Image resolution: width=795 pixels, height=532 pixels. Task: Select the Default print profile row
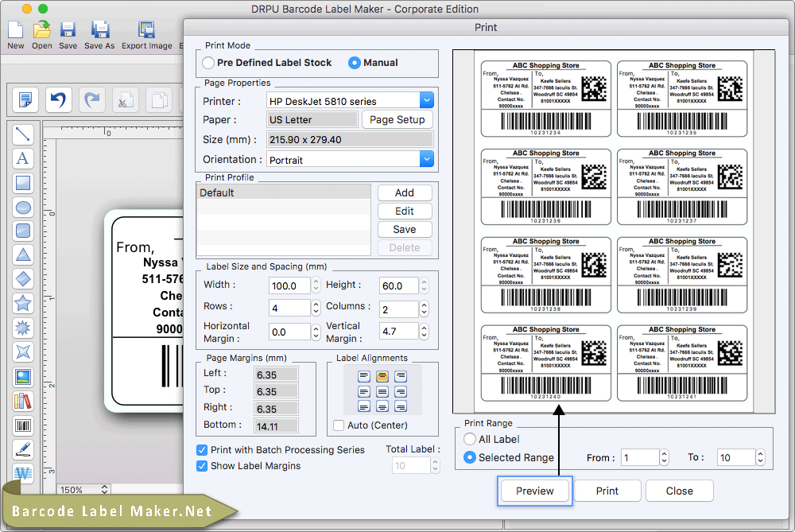[x=284, y=192]
